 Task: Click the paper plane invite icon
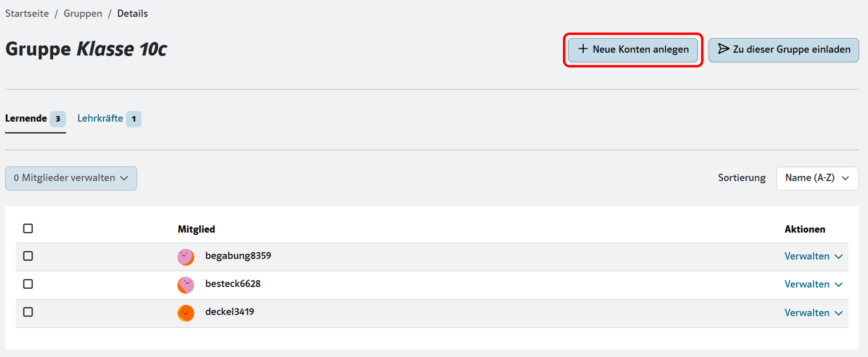[x=723, y=49]
